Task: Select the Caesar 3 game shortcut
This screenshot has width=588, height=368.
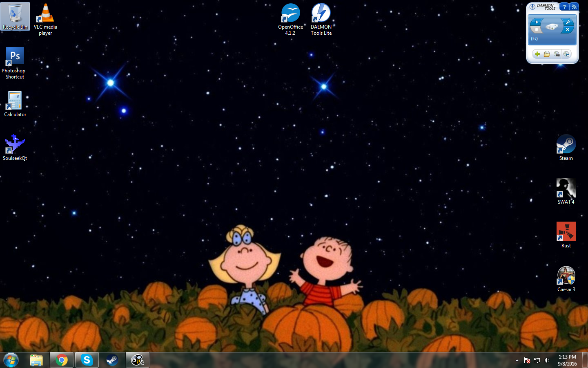Action: 566,279
